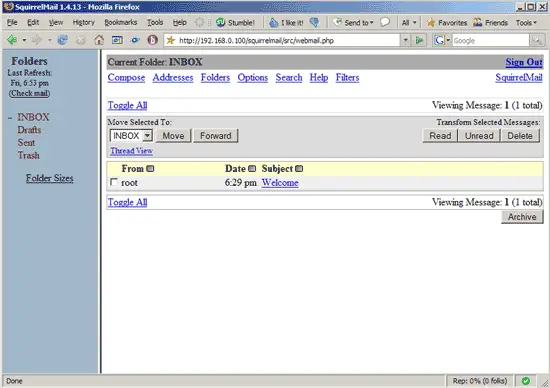550x388 pixels.
Task: Click the Stop loading icon
Action: coord(81,40)
